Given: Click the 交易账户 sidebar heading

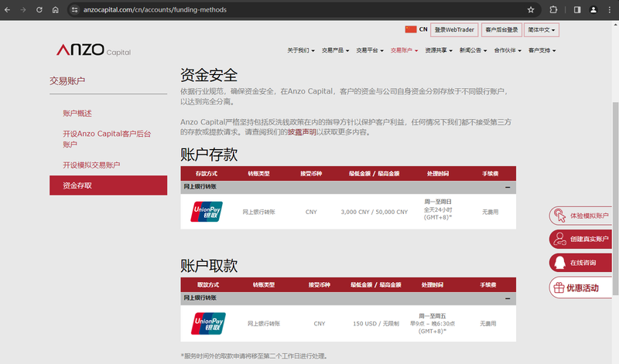Looking at the screenshot, I should (x=67, y=81).
